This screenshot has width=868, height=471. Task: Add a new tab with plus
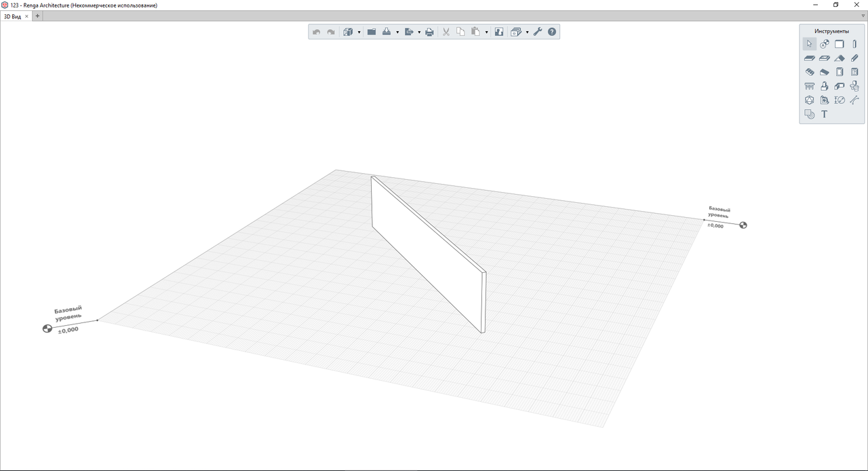click(x=37, y=16)
